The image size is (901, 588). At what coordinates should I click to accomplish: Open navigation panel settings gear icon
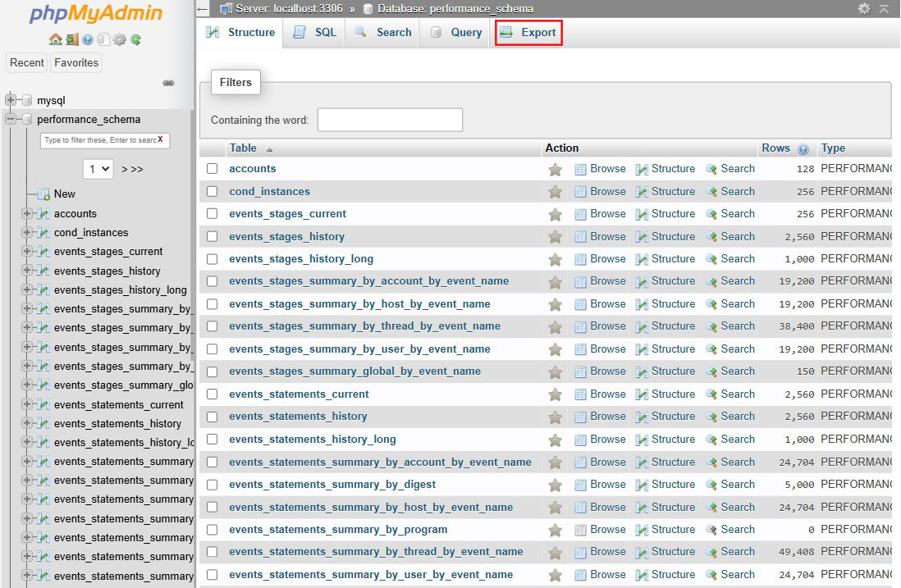[x=120, y=39]
